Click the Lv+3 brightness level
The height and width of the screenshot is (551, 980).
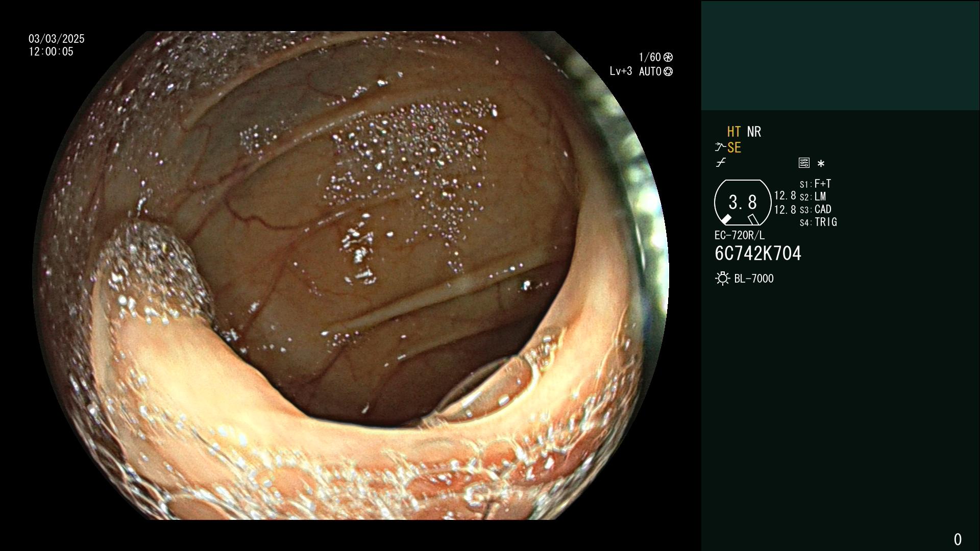(621, 71)
